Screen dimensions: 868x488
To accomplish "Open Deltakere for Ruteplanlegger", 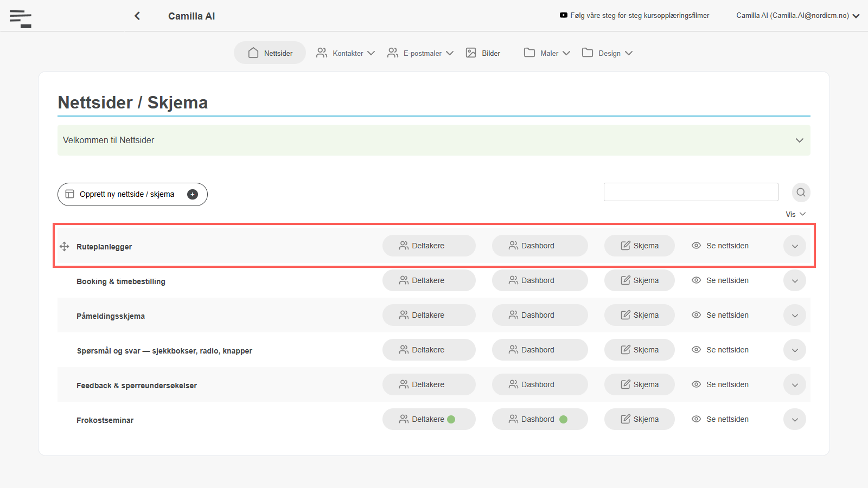I will tap(429, 246).
